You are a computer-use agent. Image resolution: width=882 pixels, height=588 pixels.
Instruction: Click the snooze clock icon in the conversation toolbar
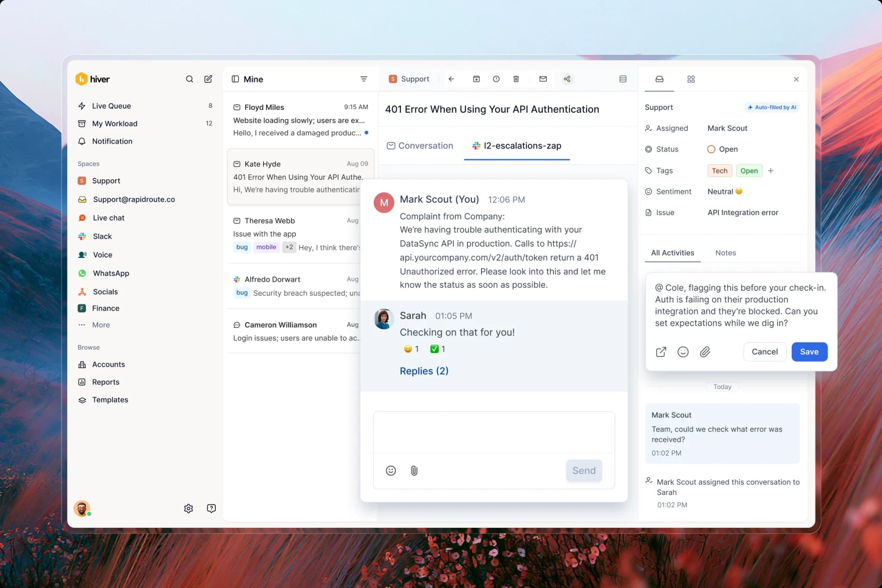point(496,79)
